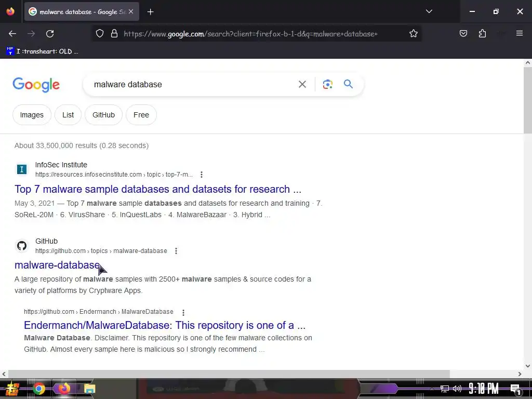View site security padlock details
The height and width of the screenshot is (399, 532).
coord(114,34)
